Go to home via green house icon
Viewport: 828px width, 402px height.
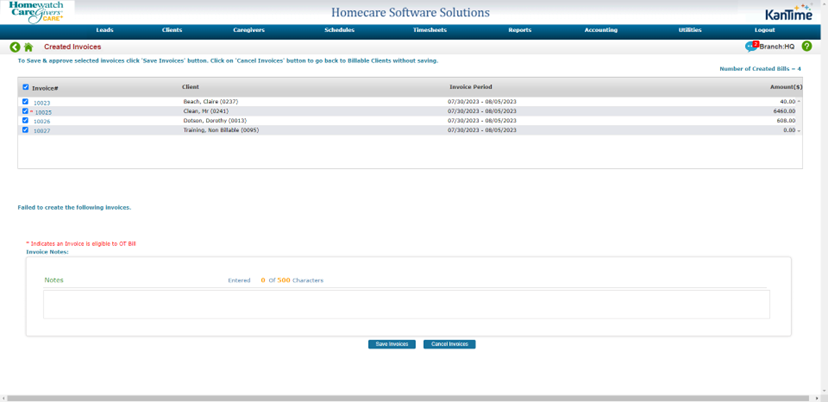(x=28, y=47)
